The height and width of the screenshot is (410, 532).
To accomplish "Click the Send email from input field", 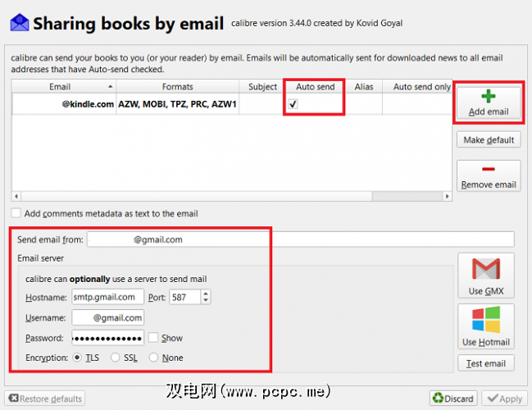I will click(x=301, y=239).
